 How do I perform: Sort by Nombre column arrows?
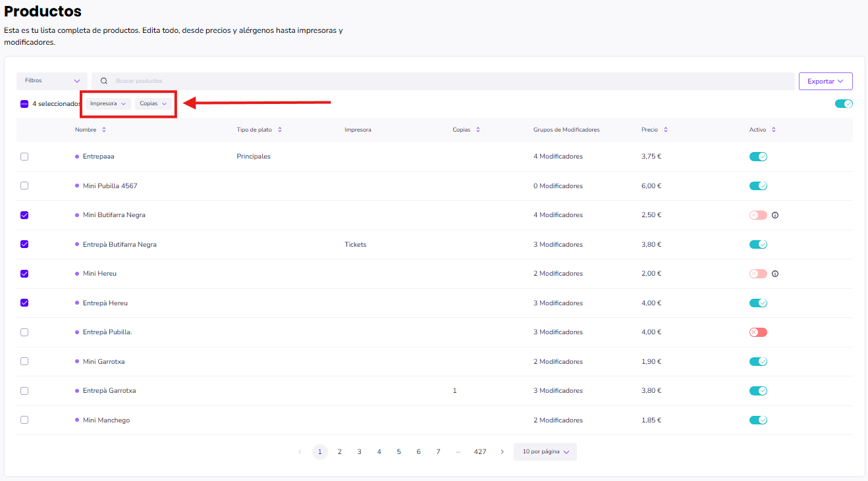click(104, 130)
